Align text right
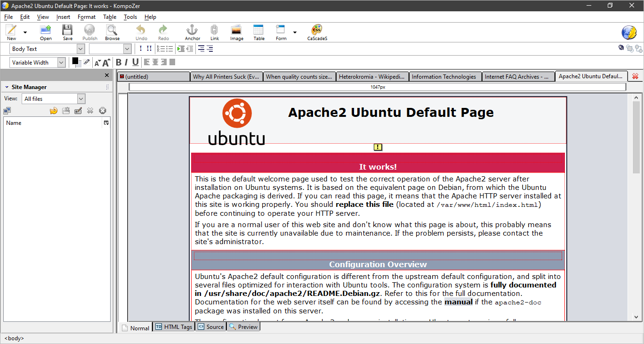Image resolution: width=644 pixels, height=344 pixels. 164,62
